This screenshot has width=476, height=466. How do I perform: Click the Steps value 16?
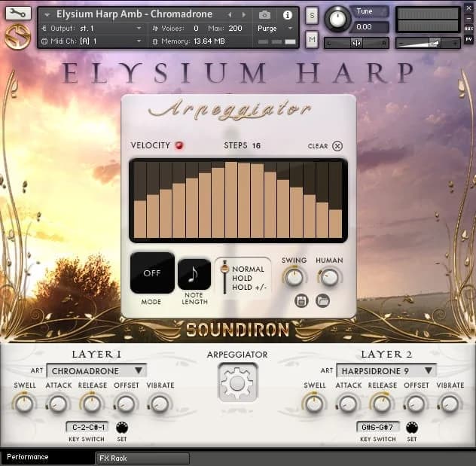pyautogui.click(x=256, y=145)
